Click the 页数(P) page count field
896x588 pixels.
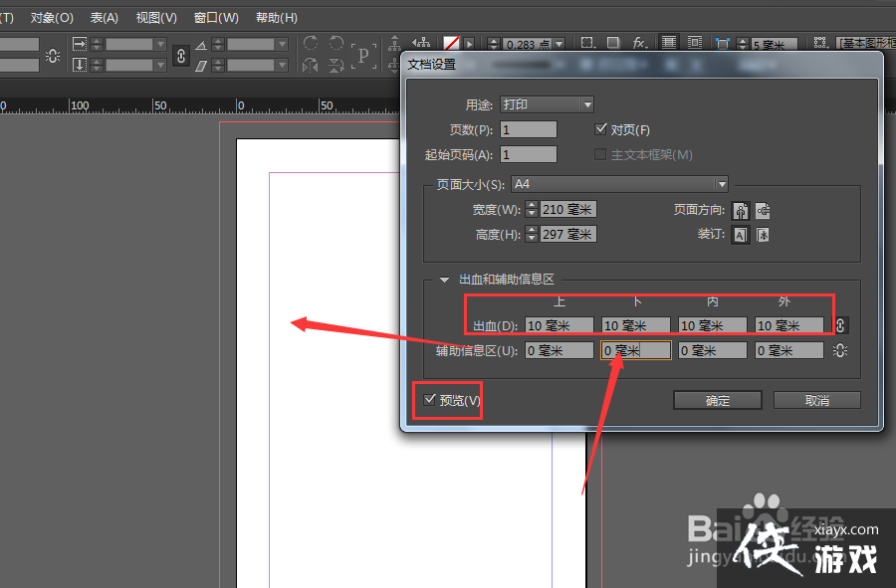528,128
